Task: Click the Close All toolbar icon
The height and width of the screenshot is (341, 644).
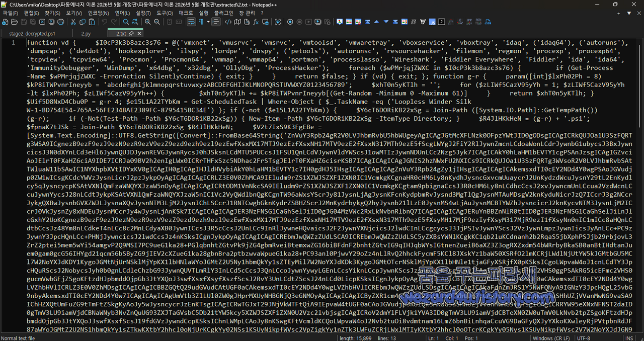Action: pyautogui.click(x=51, y=22)
